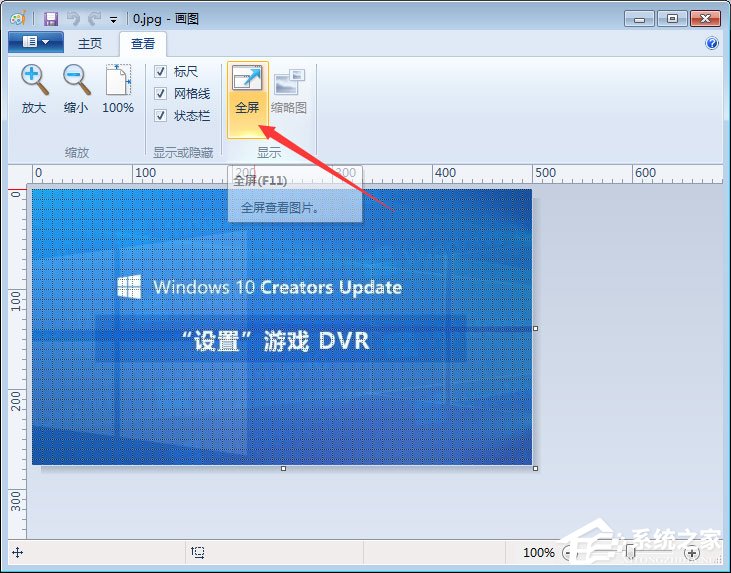Reset zoom with the 100% page icon
The height and width of the screenshot is (573, 731).
tap(118, 80)
